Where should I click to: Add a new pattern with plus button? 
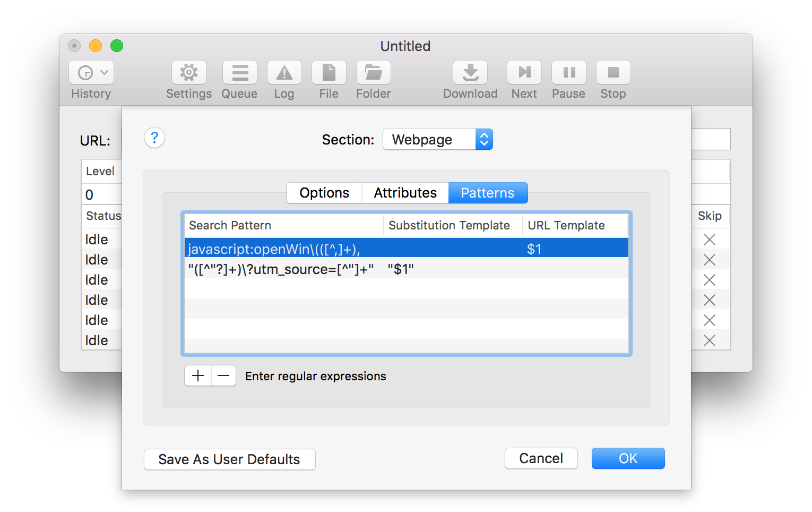click(x=198, y=376)
